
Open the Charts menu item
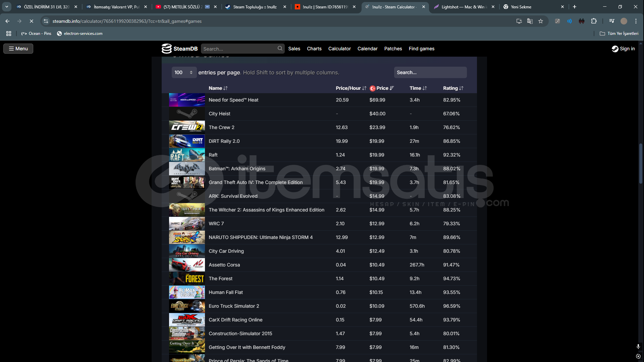click(314, 49)
